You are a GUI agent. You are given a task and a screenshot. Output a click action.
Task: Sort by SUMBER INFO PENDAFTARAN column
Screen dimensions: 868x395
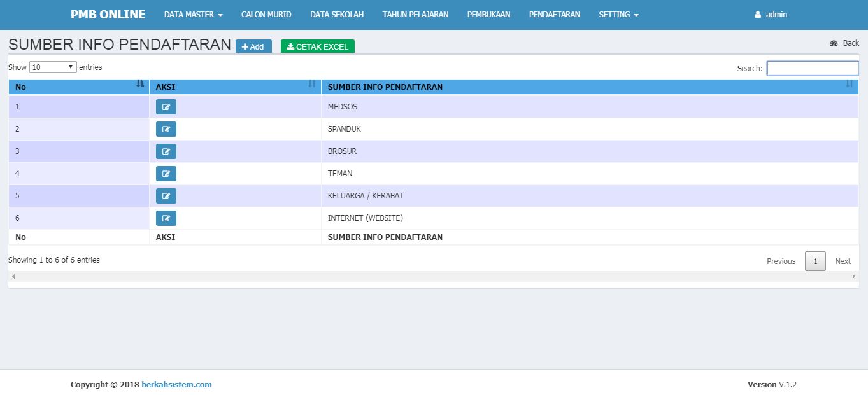(589, 87)
